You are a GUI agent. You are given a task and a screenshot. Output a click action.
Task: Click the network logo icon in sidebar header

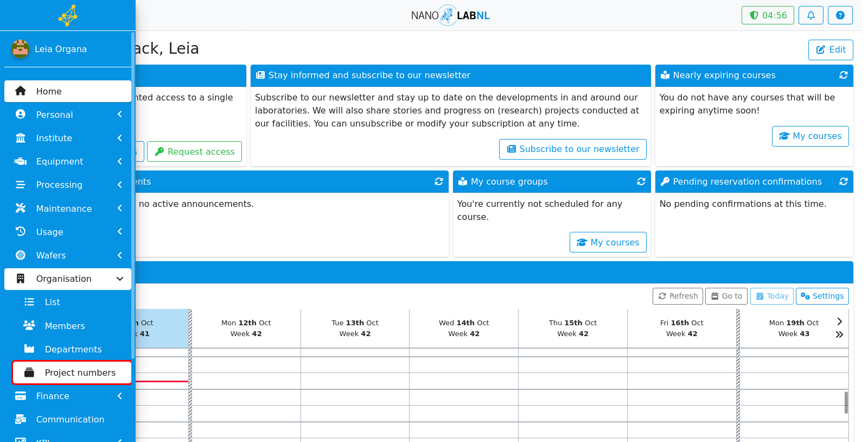[x=68, y=15]
